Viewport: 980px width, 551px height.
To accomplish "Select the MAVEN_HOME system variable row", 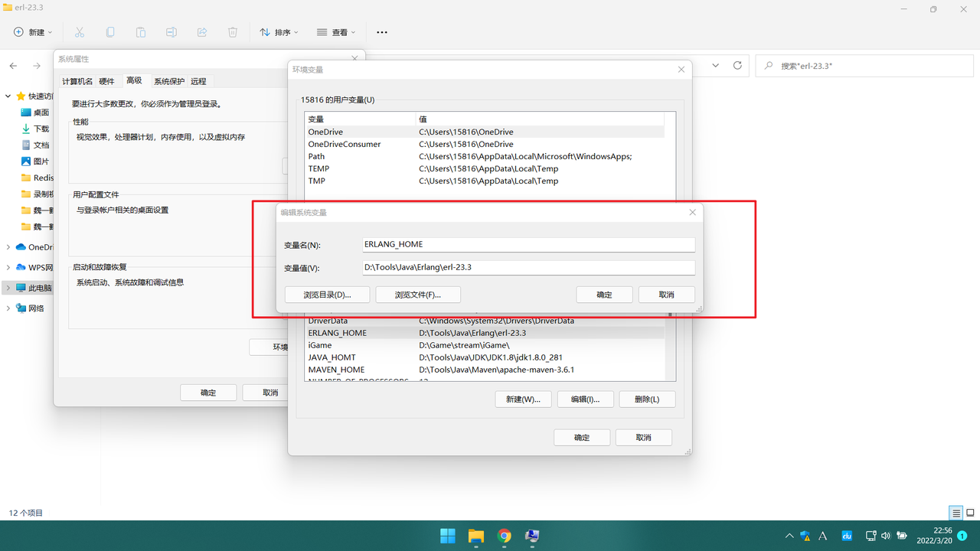I will pyautogui.click(x=485, y=370).
